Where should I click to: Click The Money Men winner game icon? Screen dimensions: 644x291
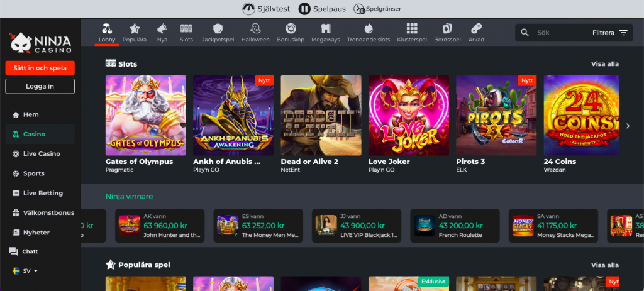tap(228, 226)
